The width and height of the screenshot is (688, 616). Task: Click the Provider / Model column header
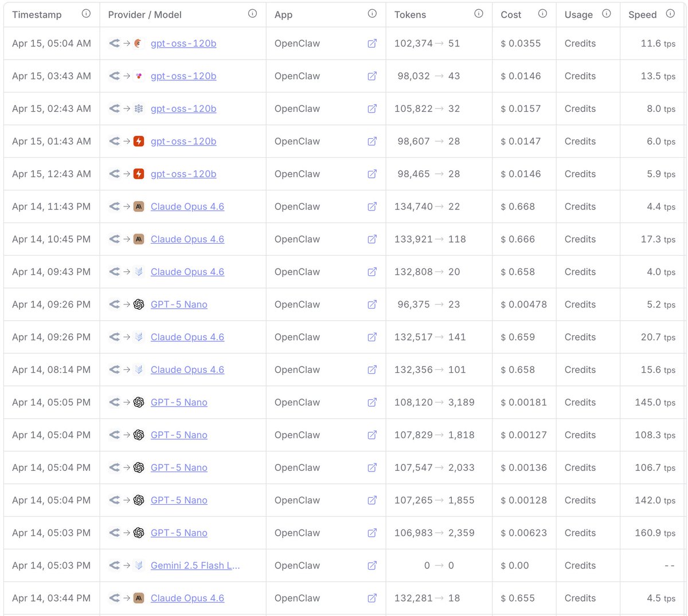coord(145,15)
